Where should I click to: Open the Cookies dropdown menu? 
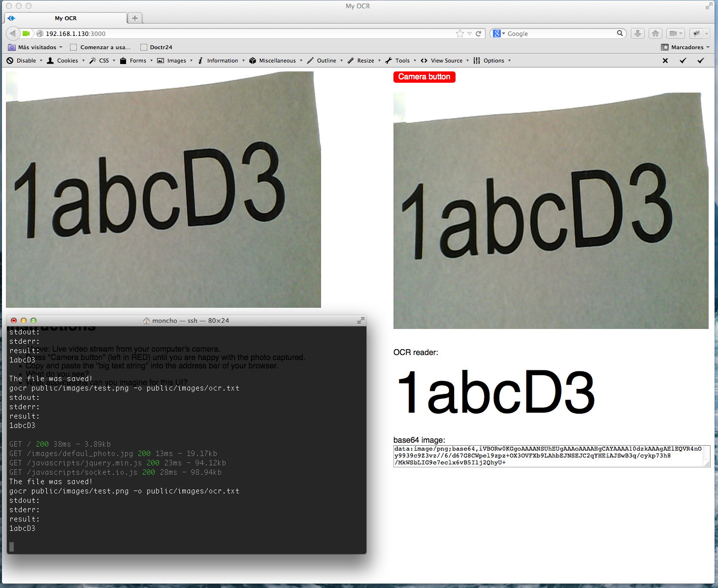(x=66, y=61)
